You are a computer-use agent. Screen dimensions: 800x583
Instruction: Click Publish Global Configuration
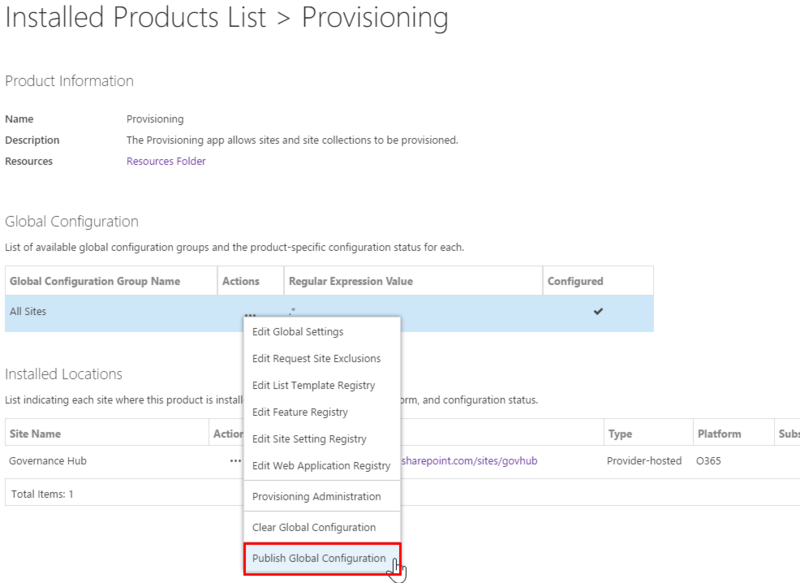point(319,558)
